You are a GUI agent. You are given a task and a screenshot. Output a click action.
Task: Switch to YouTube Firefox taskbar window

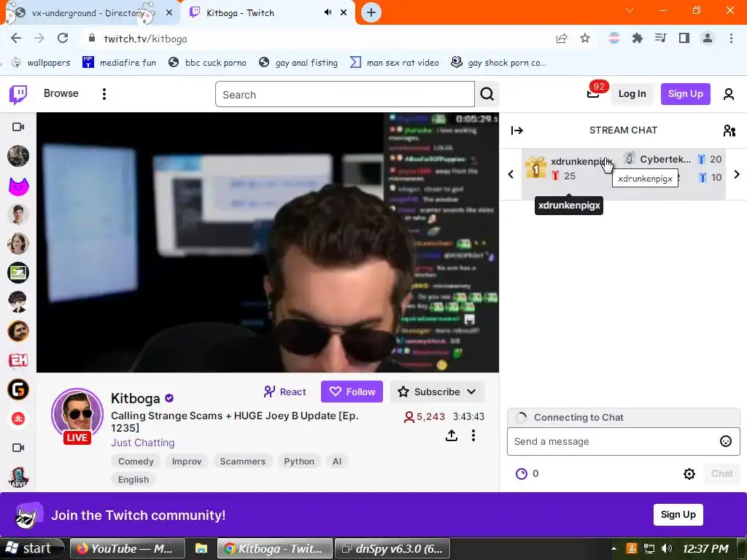click(x=127, y=548)
